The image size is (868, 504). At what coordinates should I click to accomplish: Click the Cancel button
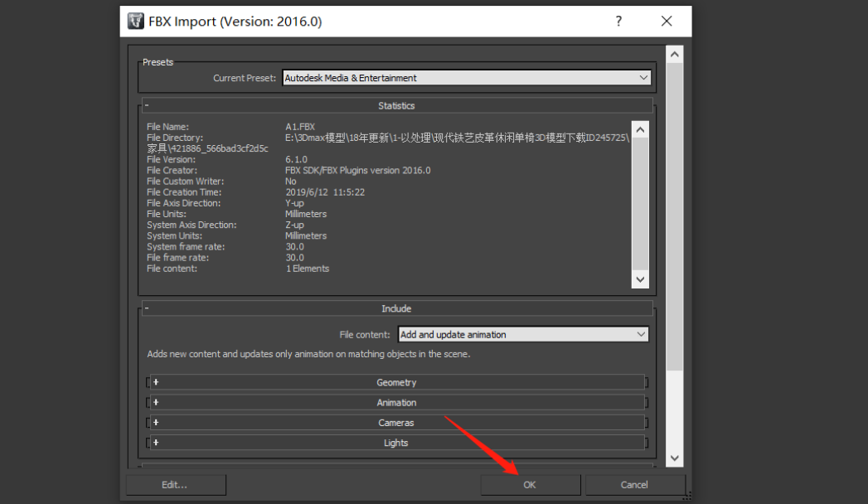pyautogui.click(x=634, y=485)
